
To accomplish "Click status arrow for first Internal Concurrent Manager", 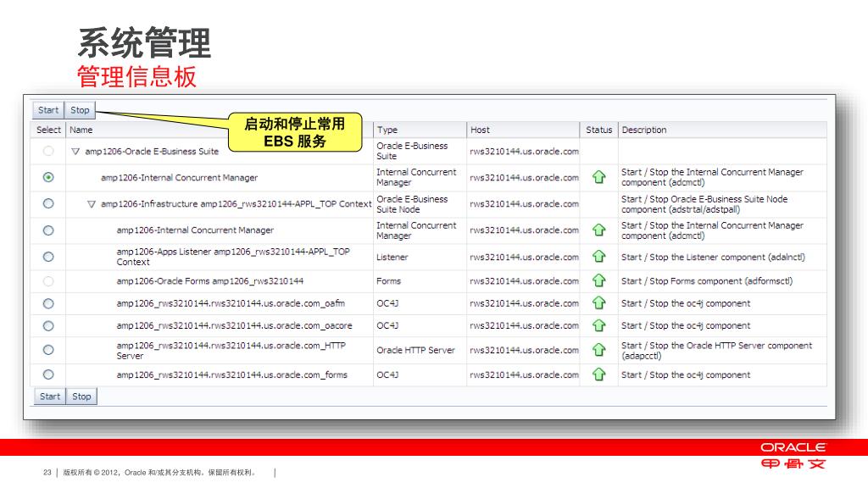I will click(x=599, y=177).
